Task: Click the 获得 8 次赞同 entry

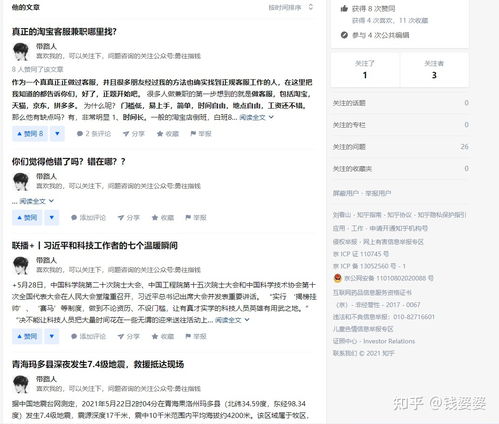Action: click(x=368, y=9)
